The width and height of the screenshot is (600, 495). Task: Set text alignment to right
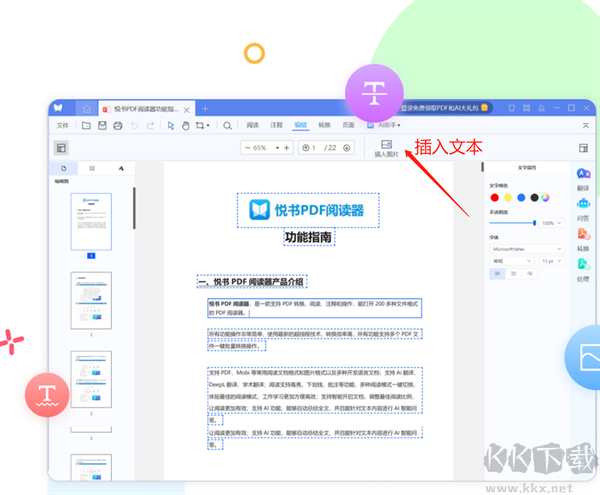point(530,274)
